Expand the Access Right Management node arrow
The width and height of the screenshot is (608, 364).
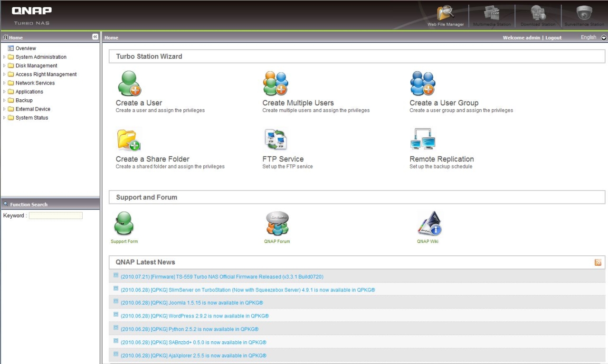(4, 74)
